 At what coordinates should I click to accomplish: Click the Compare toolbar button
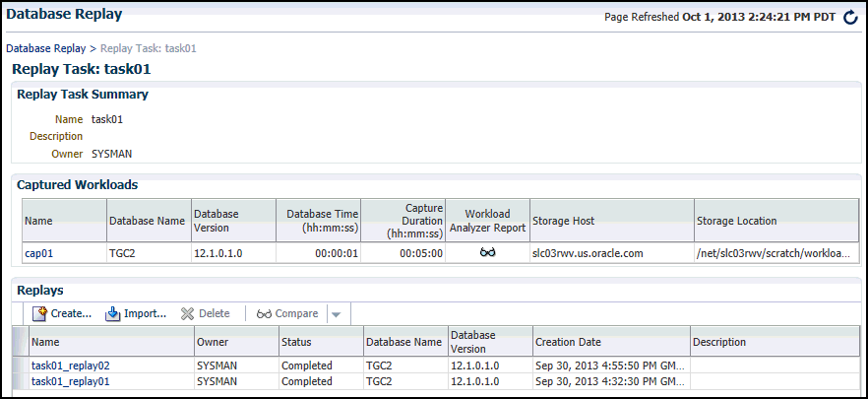coord(287,313)
